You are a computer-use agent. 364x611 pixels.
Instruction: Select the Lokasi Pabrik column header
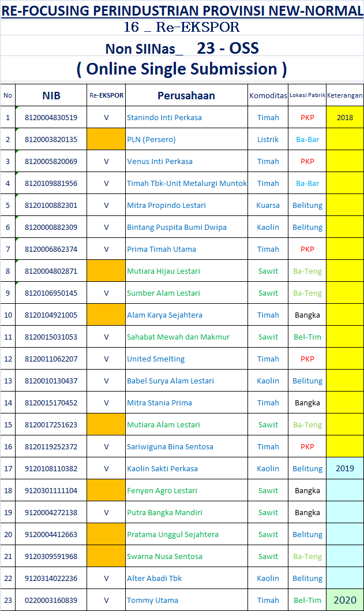point(307,95)
